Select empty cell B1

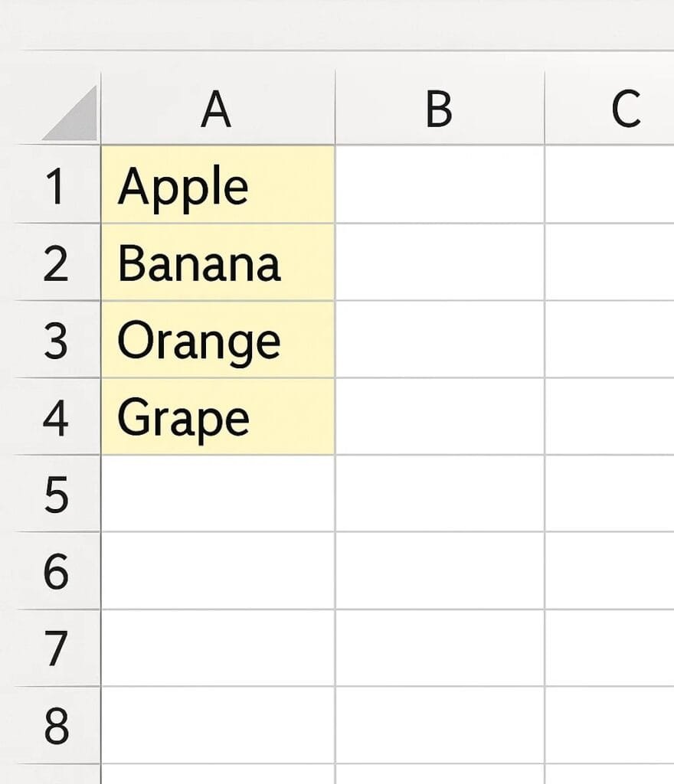pyautogui.click(x=440, y=185)
